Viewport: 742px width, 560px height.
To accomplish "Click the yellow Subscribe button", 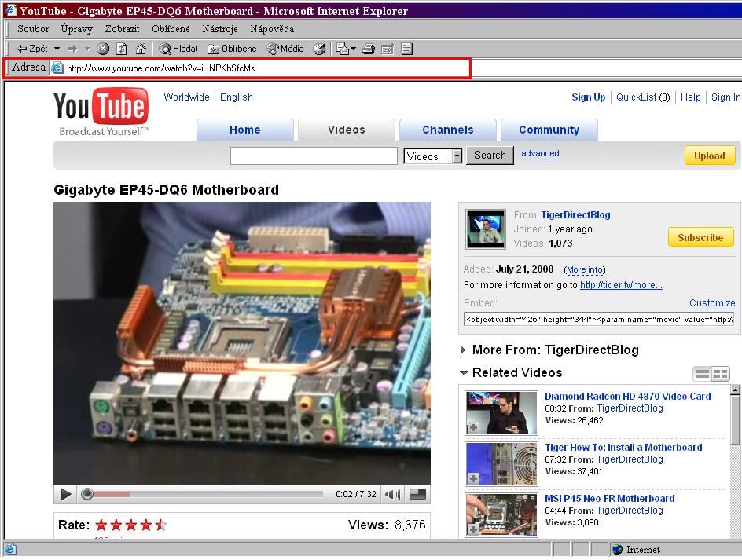I will click(x=700, y=237).
